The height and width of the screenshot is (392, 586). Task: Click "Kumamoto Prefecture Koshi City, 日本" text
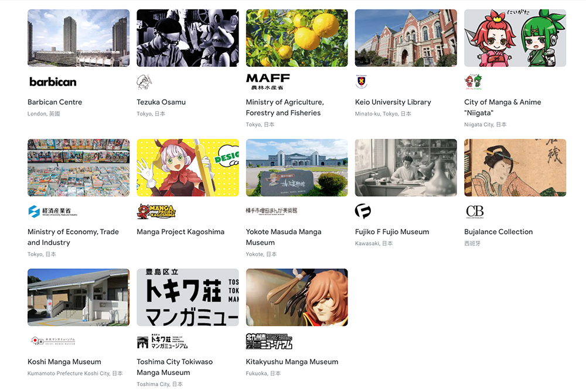75,373
